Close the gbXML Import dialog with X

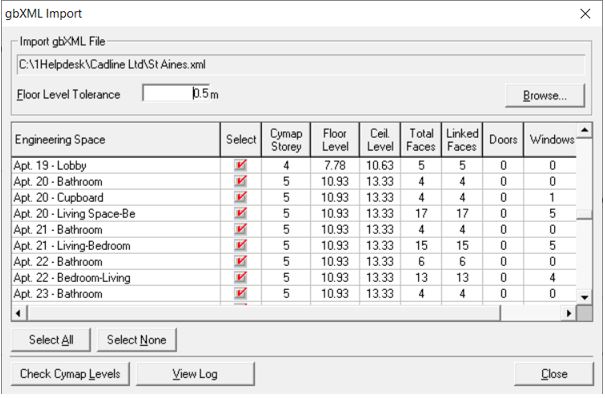pyautogui.click(x=585, y=14)
